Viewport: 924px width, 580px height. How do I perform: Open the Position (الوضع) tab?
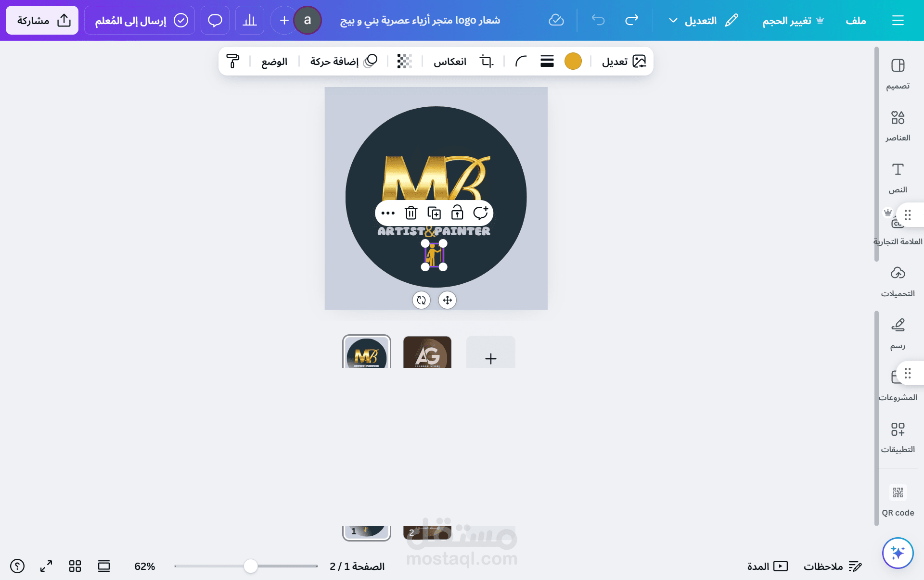[x=274, y=61]
